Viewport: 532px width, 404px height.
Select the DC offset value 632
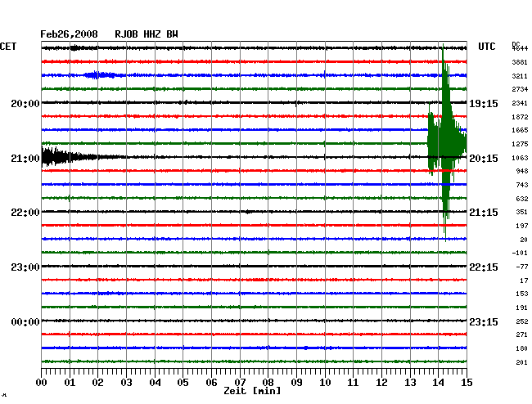click(x=522, y=199)
